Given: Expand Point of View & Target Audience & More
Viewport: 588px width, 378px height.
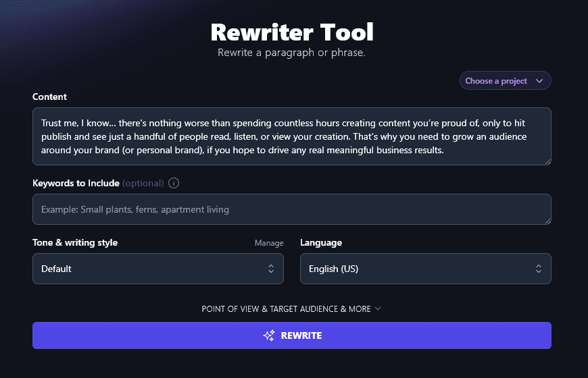Looking at the screenshot, I should coord(287,308).
